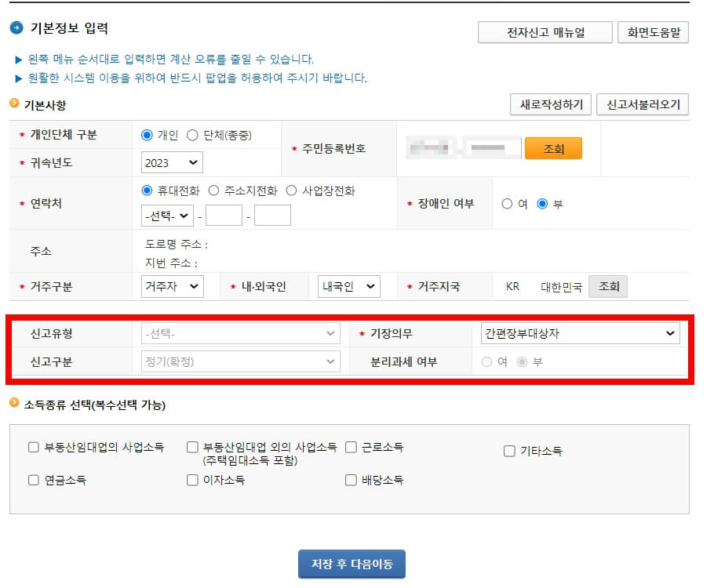The height and width of the screenshot is (588, 725).
Task: Check the 근로소득 income checkbox
Action: point(351,447)
